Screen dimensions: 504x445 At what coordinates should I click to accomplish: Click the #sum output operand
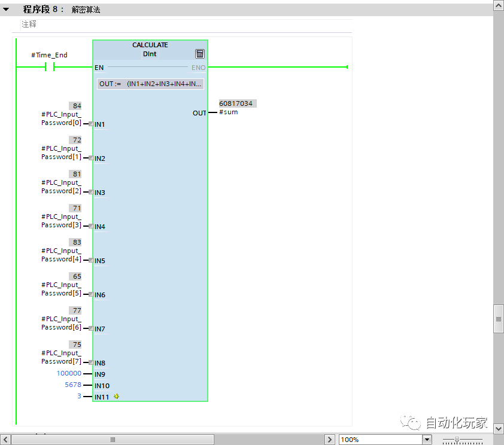[229, 112]
